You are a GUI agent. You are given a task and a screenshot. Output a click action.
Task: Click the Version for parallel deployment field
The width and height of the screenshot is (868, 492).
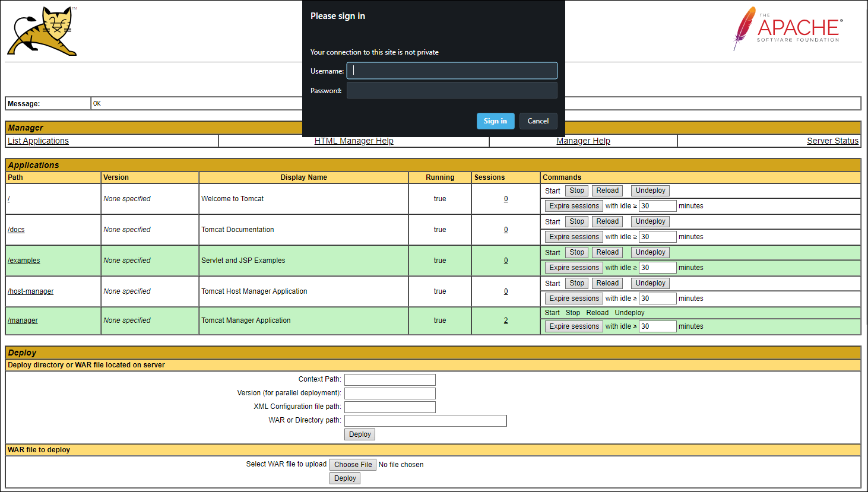coord(390,393)
